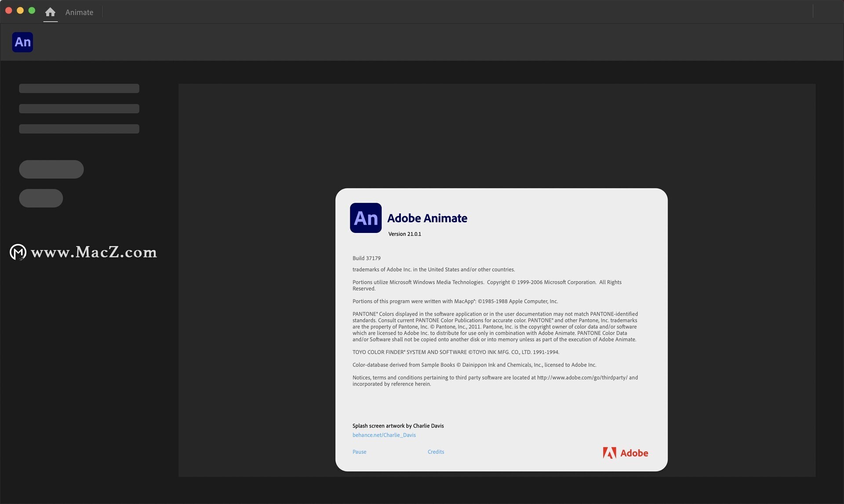Open the behance.net/Charlie_Davis link

(384, 435)
